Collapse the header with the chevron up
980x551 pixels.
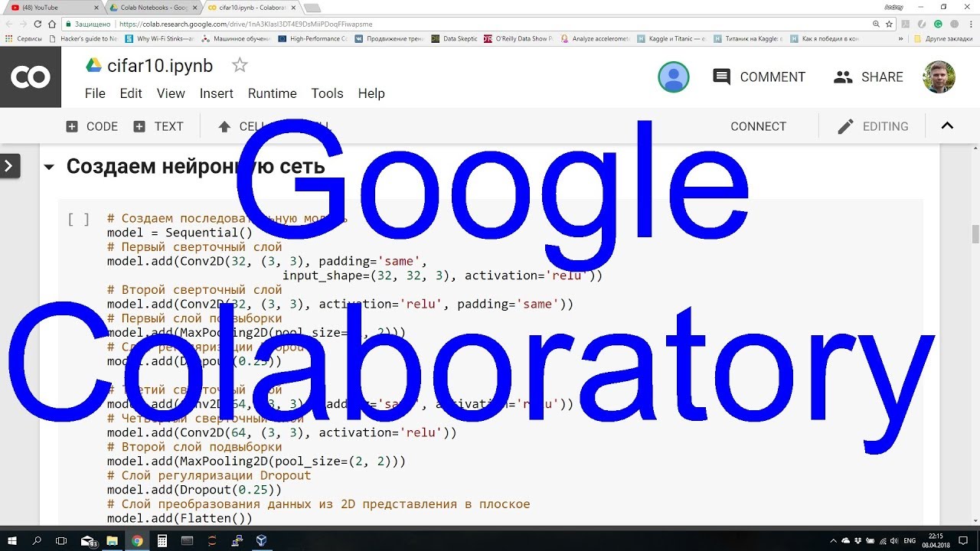tap(947, 126)
